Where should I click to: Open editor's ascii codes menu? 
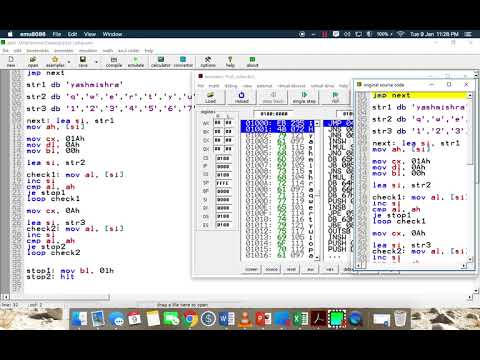[128, 51]
